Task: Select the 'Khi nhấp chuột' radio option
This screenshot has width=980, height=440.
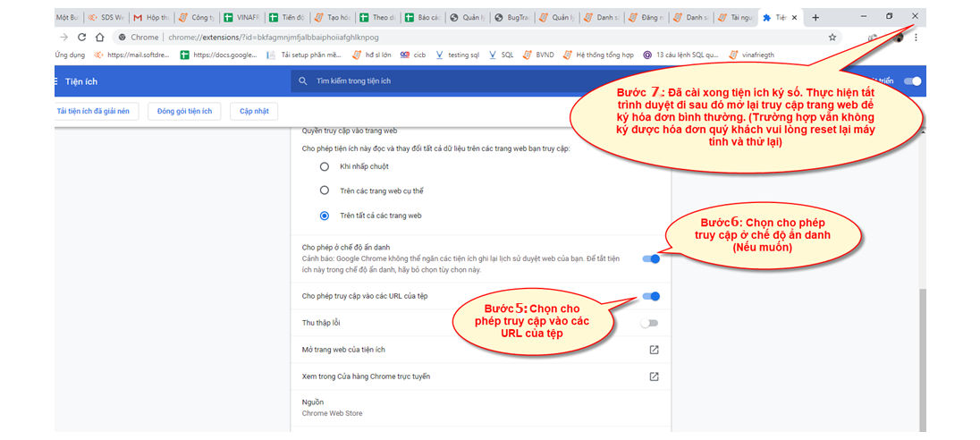Action: (x=325, y=166)
